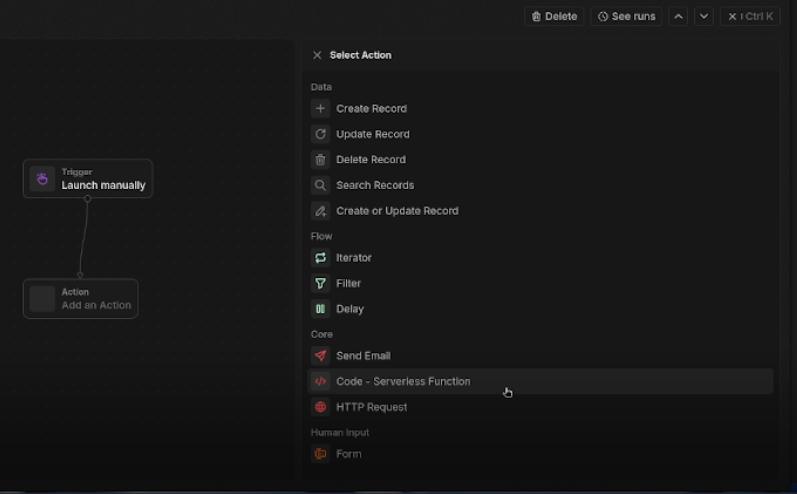The width and height of the screenshot is (797, 494).
Task: Select the Filter flow action
Action: [541, 283]
